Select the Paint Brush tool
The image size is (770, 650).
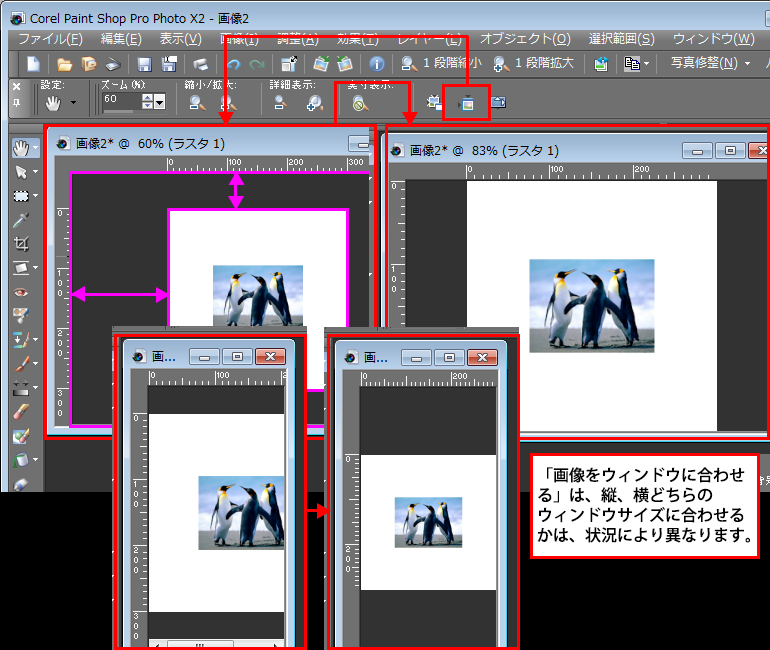(21, 364)
